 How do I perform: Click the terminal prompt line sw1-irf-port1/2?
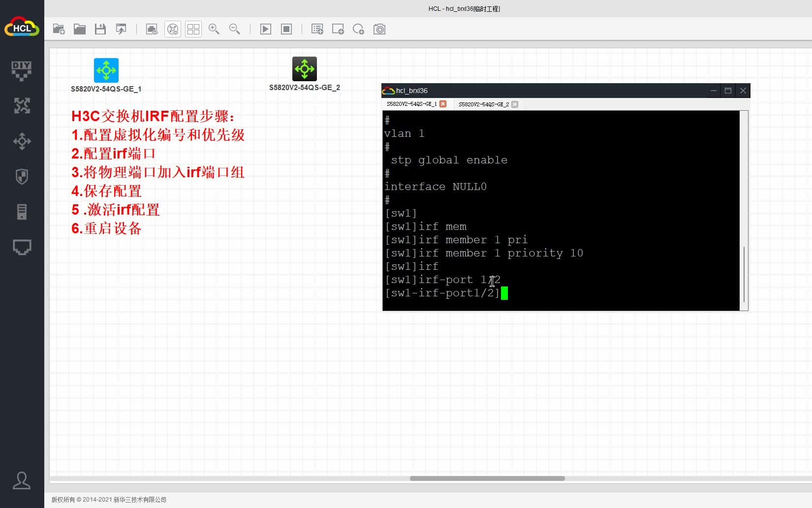[x=442, y=293]
